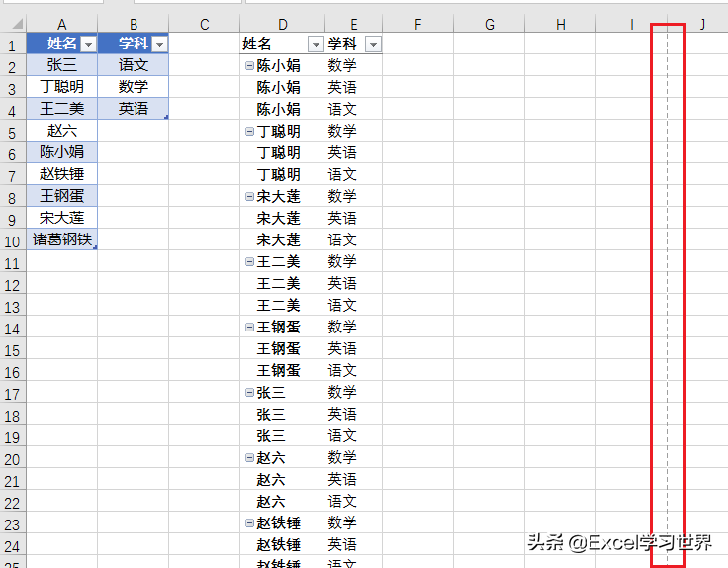Select cell A10 containing 诸葛钢铁
Viewport: 728px width, 568px height.
point(61,239)
